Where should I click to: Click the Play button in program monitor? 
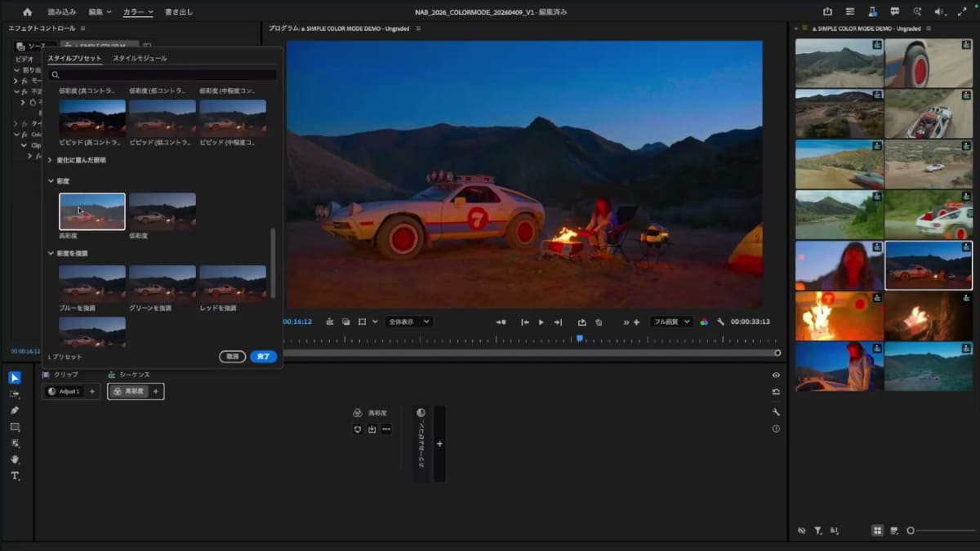tap(541, 322)
